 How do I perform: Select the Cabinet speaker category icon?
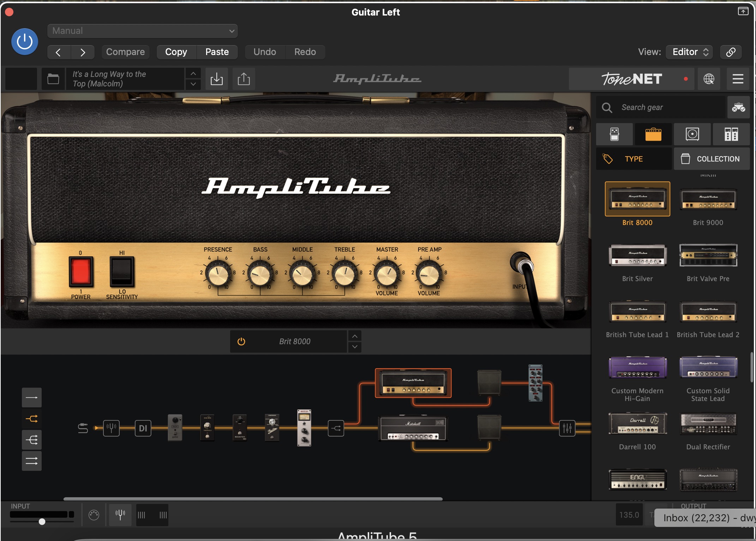[x=692, y=134]
